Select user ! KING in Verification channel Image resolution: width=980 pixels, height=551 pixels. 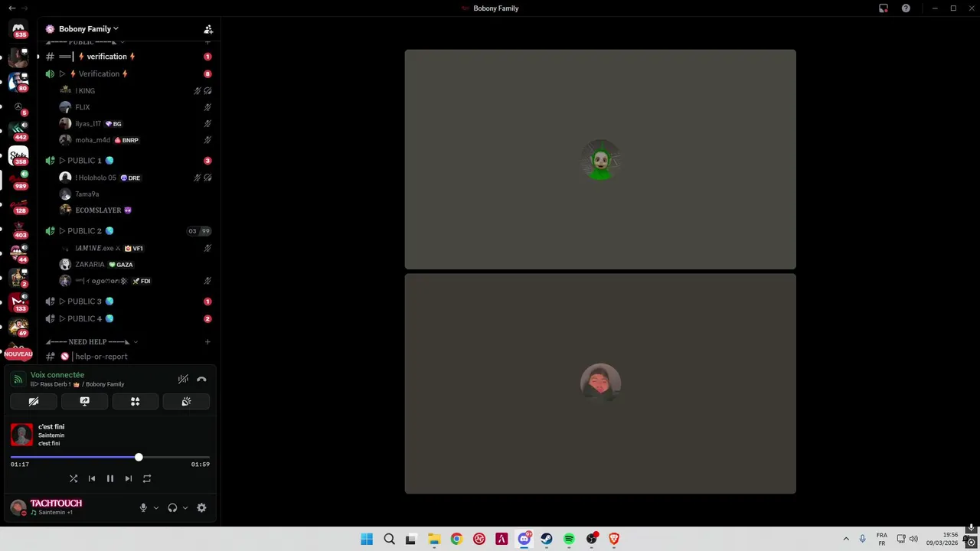coord(136,91)
